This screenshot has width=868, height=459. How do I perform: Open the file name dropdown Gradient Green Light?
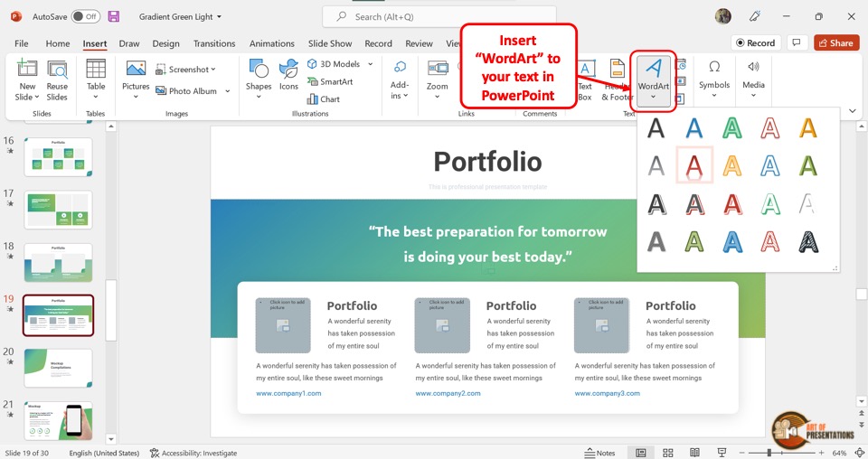tap(181, 16)
